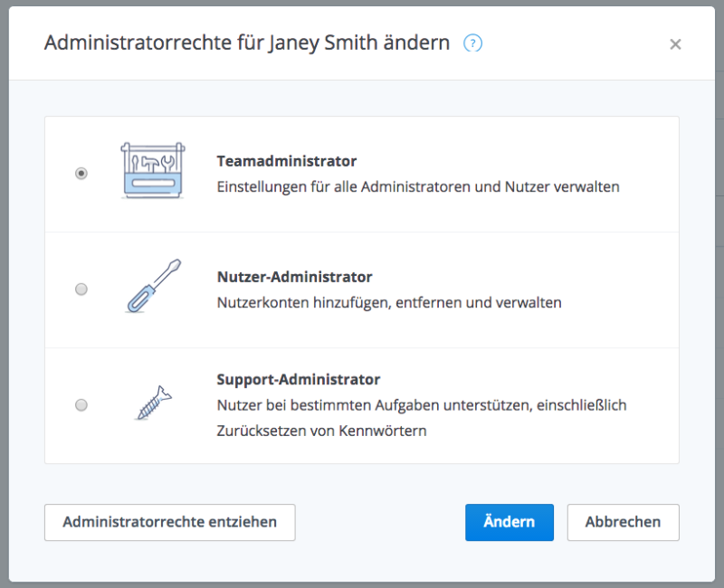Click text 'Nutzer bei bestimmten Aufgaben unterstützen'
Image resolution: width=724 pixels, height=588 pixels.
click(x=375, y=405)
